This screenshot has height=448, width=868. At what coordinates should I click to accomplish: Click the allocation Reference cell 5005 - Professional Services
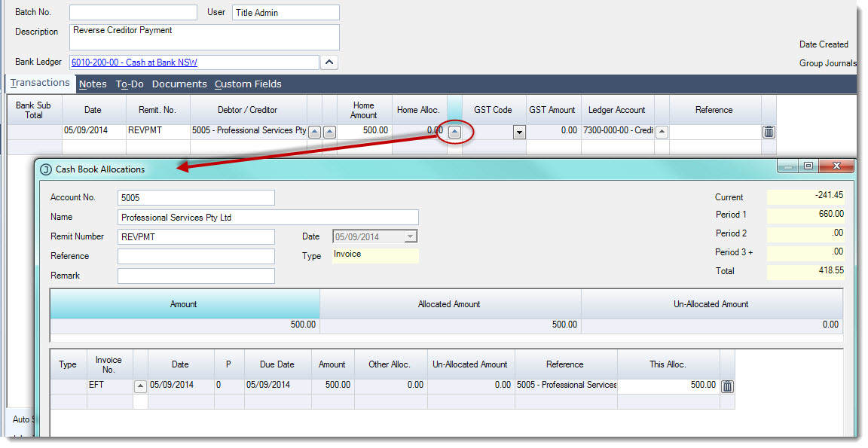tap(566, 386)
